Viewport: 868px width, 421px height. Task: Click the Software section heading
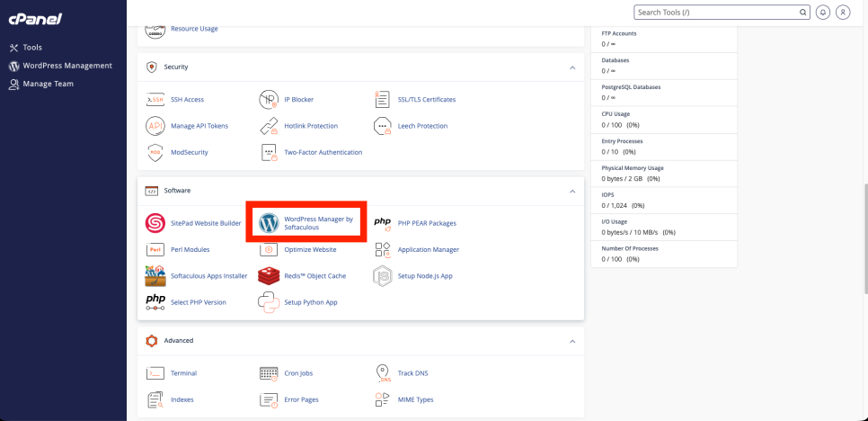tap(177, 191)
